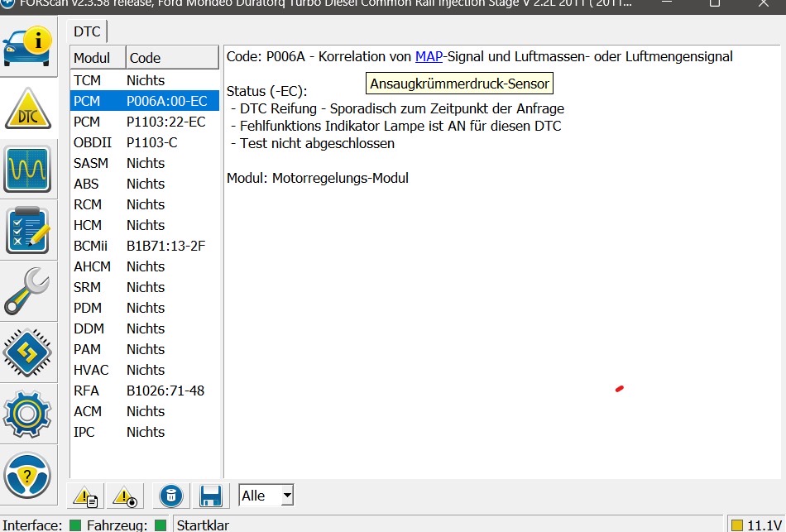This screenshot has width=786, height=532.
Task: Select the RFA B1026:71-48 row
Action: (x=145, y=391)
